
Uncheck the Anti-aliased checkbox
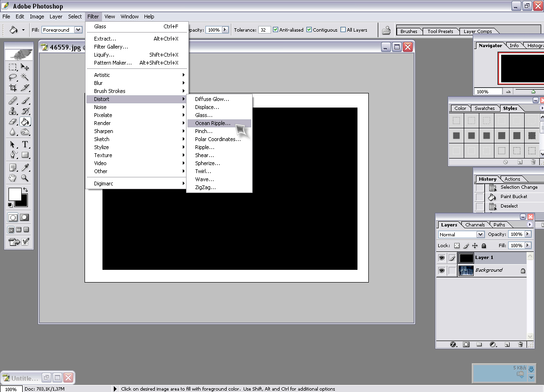click(276, 30)
